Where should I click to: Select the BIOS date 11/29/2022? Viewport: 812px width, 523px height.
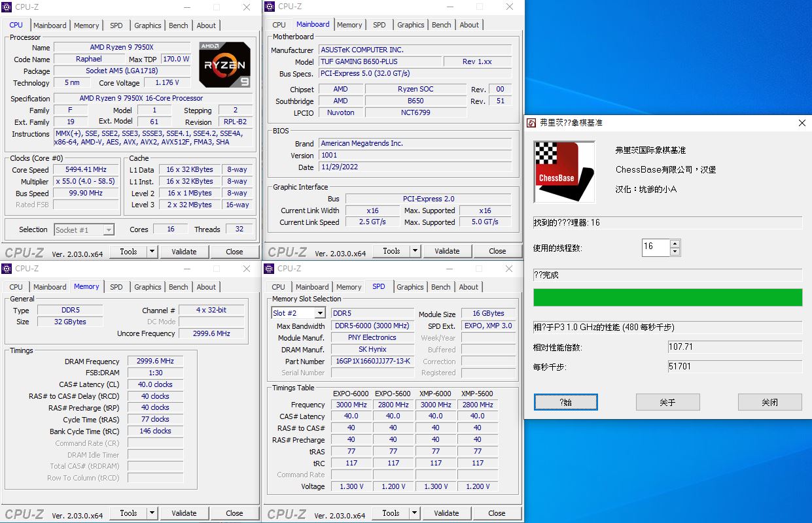[415, 167]
